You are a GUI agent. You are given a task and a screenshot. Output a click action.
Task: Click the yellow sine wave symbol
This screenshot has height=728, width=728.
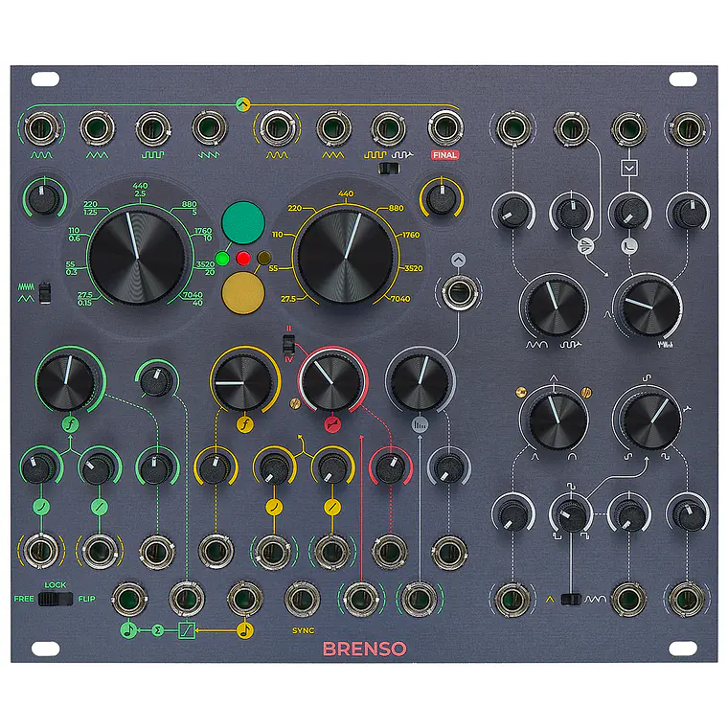click(277, 155)
